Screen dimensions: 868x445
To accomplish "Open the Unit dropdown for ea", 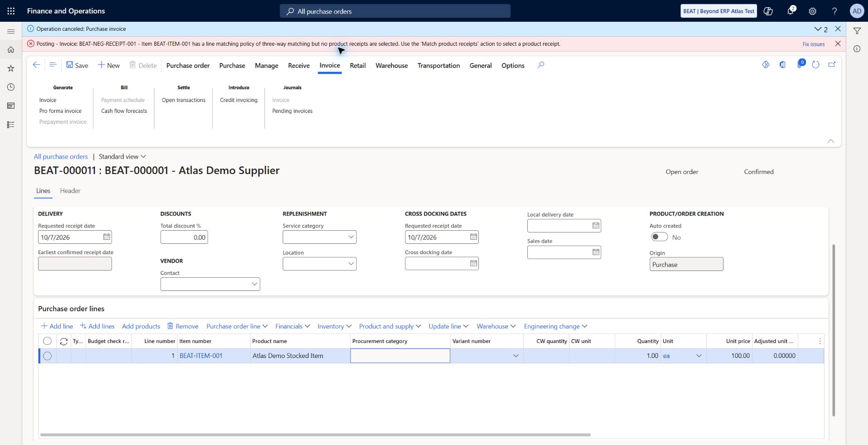I will [x=699, y=356].
